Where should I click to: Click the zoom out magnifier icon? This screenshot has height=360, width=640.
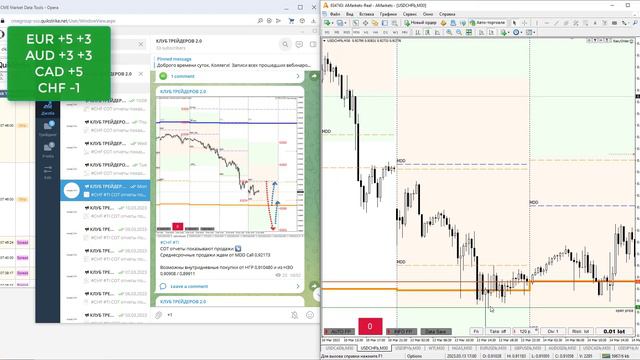point(459,32)
